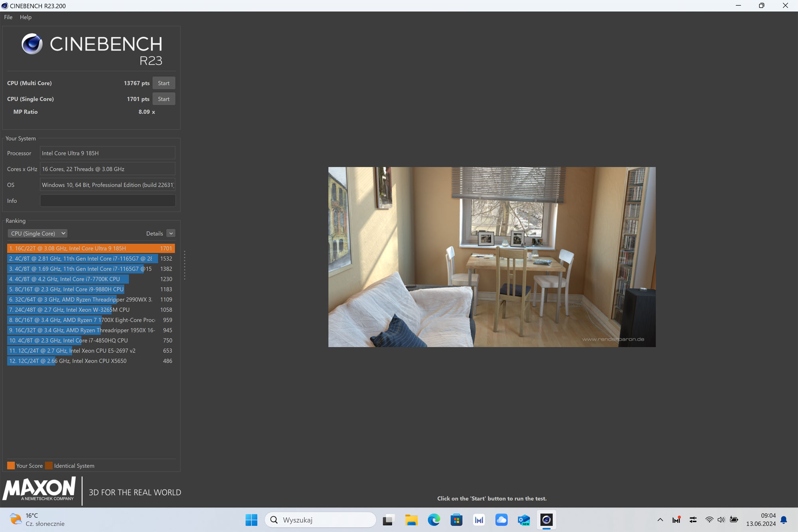Select ranking row 6 Ryzen Threadripper 2990WX

tap(91, 299)
